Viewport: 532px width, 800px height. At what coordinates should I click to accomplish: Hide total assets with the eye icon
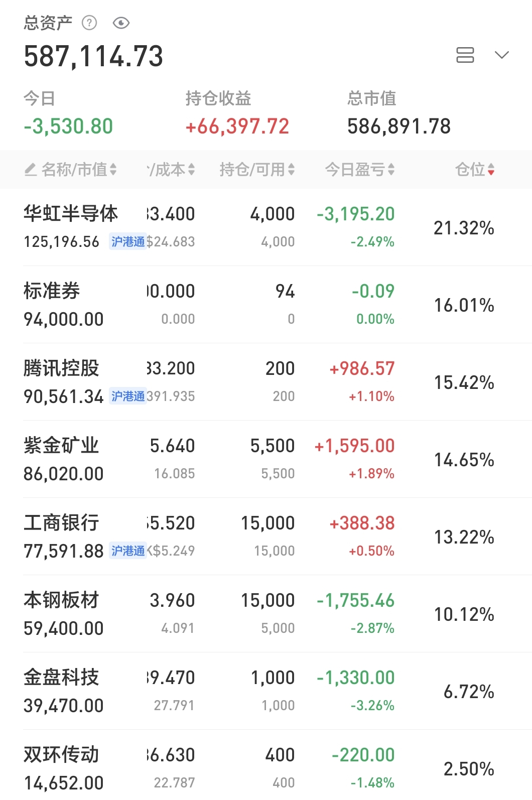(x=121, y=23)
